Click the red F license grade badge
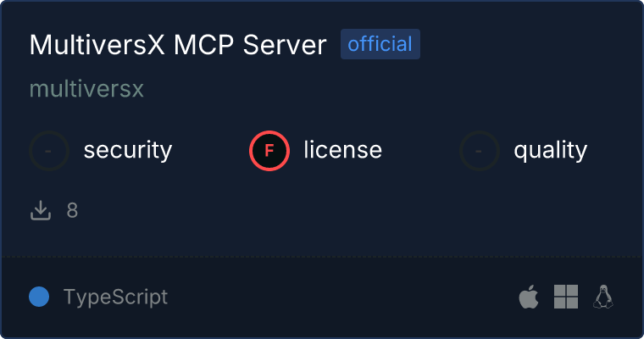This screenshot has height=339, width=644. (x=269, y=151)
